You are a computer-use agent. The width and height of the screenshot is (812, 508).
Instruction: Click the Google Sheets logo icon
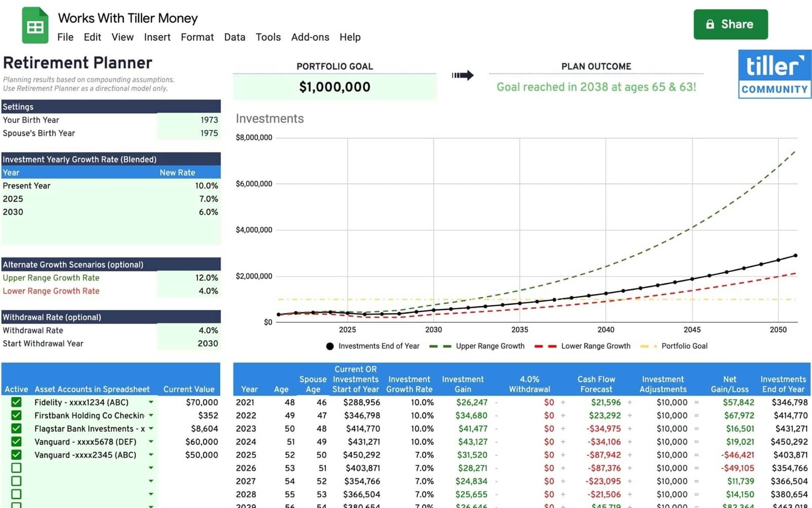[x=35, y=25]
